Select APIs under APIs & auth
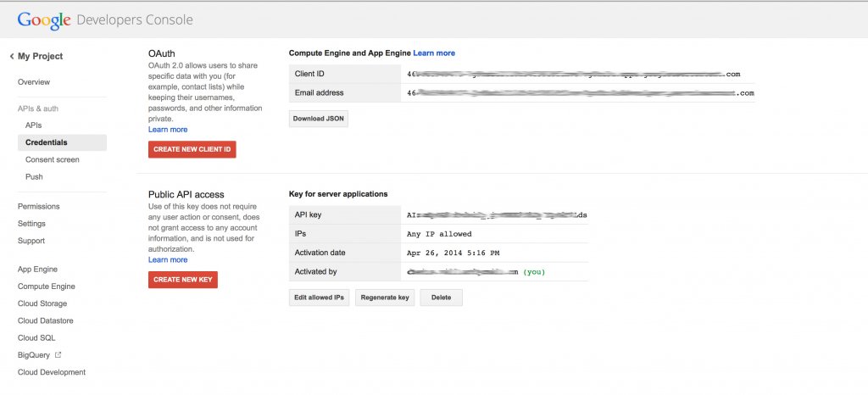Image resolution: width=868 pixels, height=395 pixels. (x=33, y=125)
